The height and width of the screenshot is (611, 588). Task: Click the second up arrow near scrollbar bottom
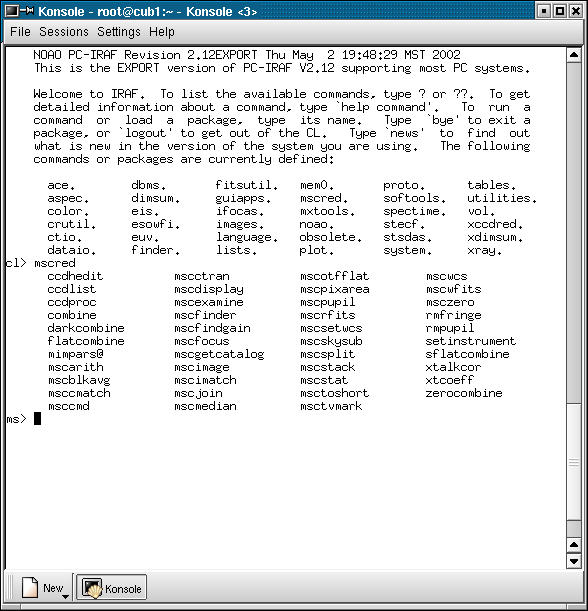click(x=574, y=544)
